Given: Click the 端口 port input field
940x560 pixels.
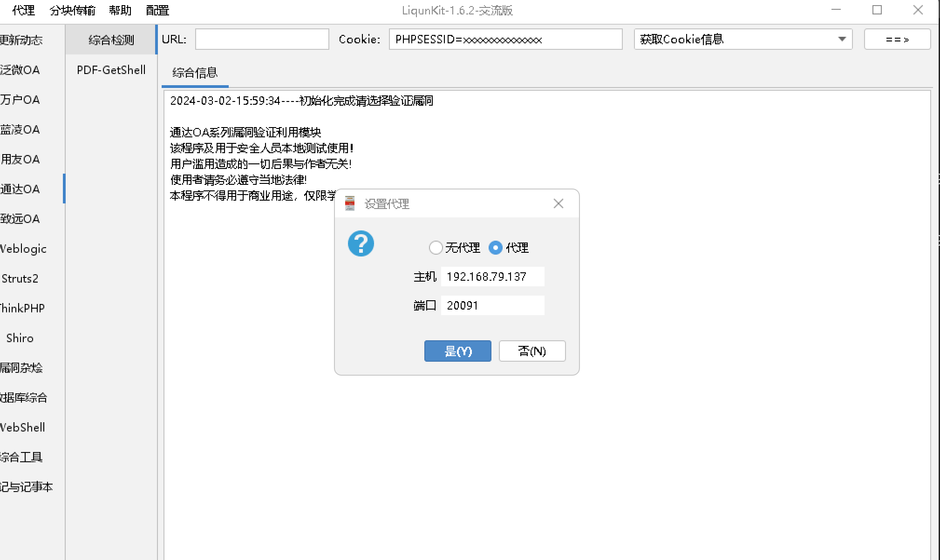Looking at the screenshot, I should click(492, 305).
